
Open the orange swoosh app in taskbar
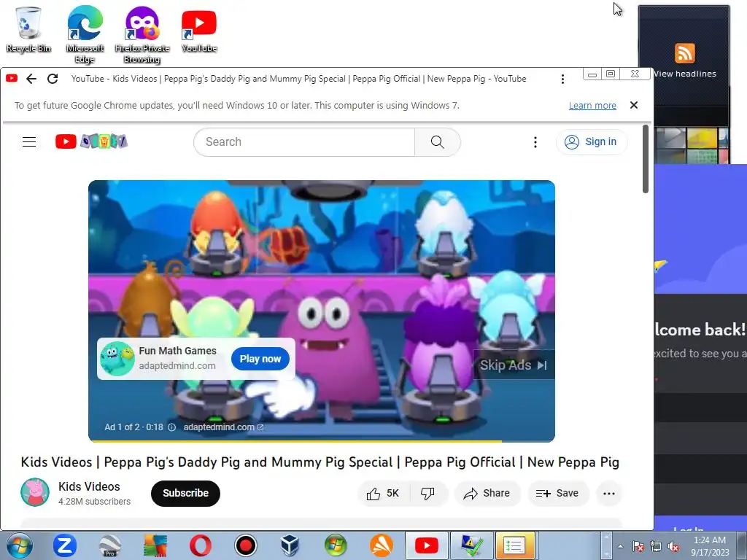[381, 545]
